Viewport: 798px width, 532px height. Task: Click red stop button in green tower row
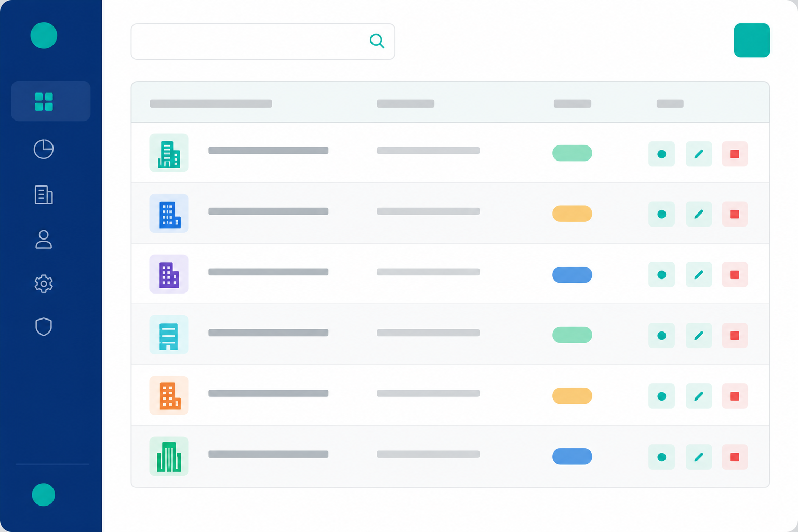pyautogui.click(x=735, y=457)
